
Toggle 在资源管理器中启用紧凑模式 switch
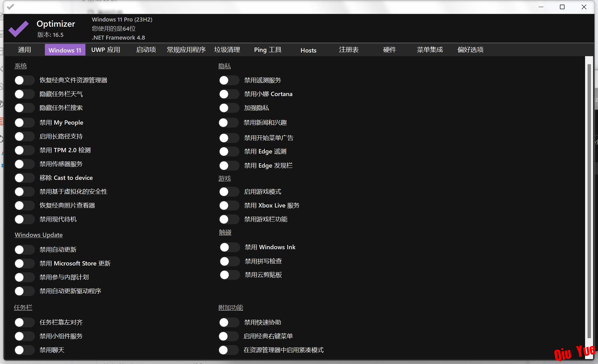228,350
